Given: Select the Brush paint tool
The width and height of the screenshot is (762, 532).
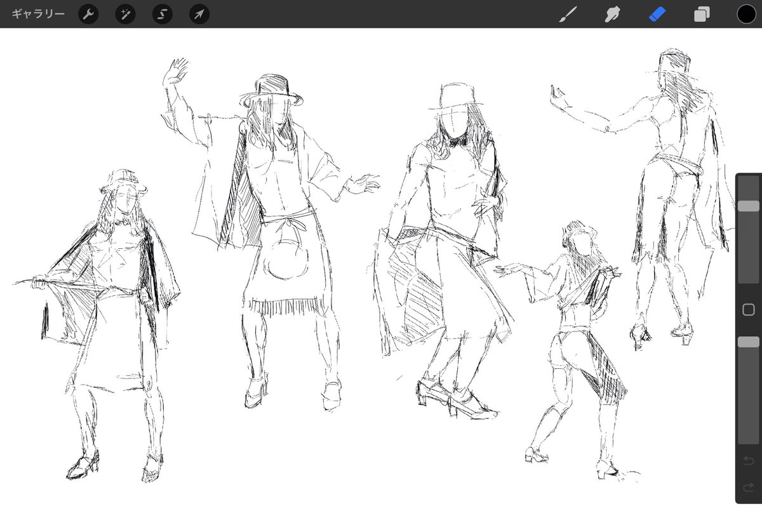Looking at the screenshot, I should tap(567, 14).
